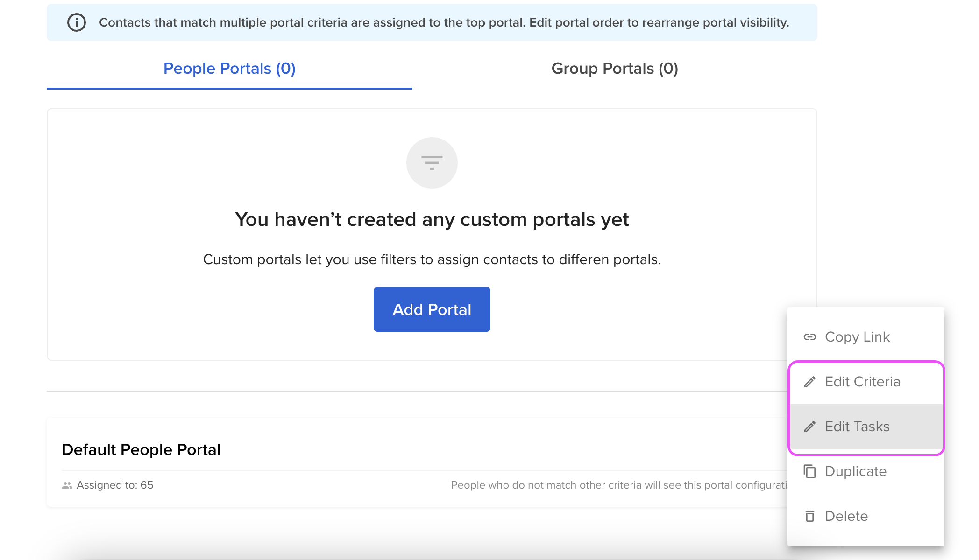
Task: Click the info circle icon in banner
Action: pyautogui.click(x=77, y=22)
